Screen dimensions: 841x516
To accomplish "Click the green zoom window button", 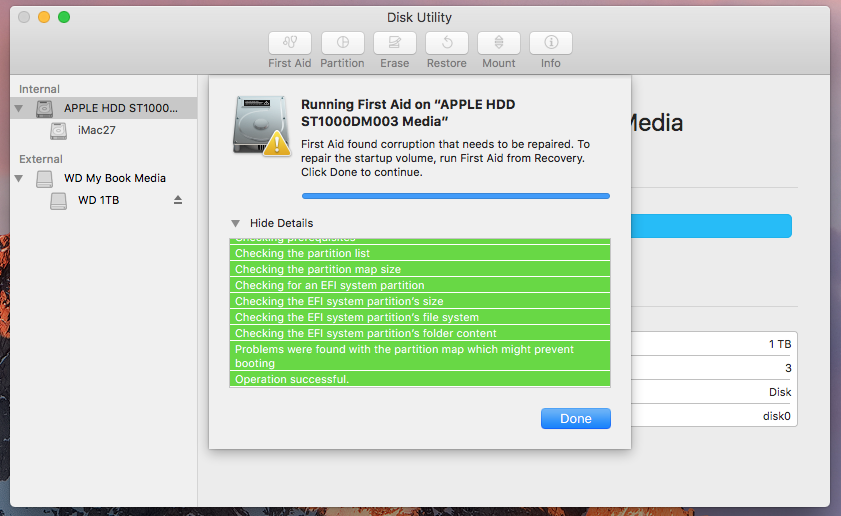I will click(64, 17).
